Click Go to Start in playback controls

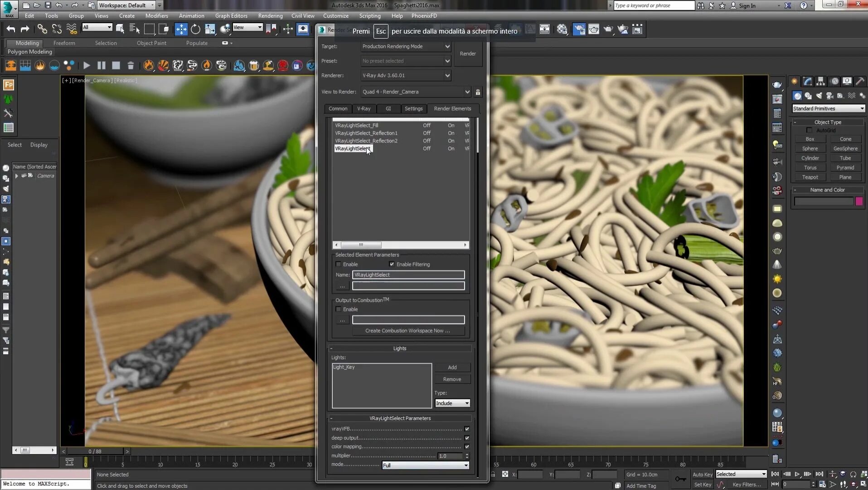775,474
